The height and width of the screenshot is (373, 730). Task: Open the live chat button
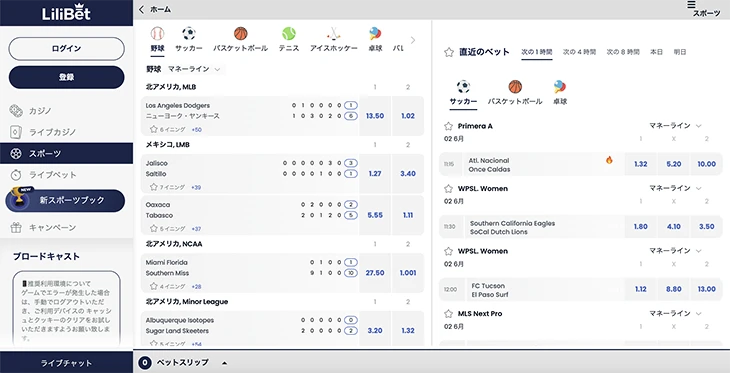click(x=66, y=363)
